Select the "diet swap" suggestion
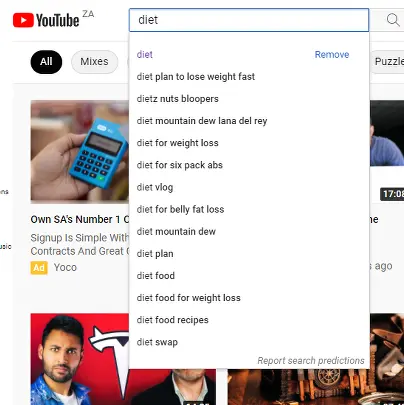The image size is (404, 405). click(x=157, y=342)
